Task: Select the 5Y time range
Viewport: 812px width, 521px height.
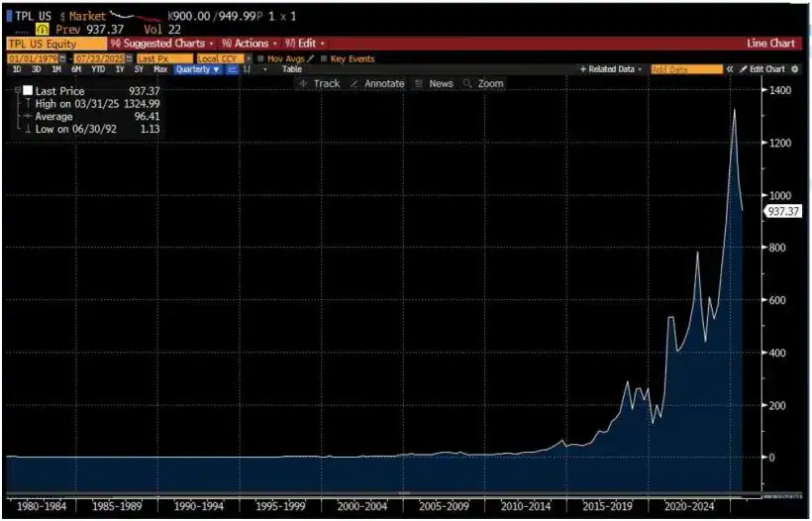Action: [139, 69]
